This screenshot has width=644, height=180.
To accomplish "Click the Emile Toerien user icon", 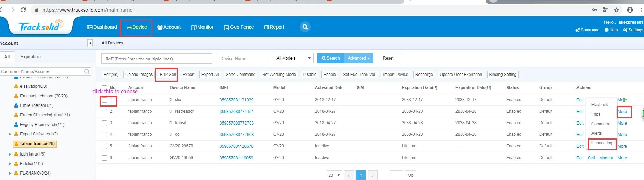I will [x=16, y=105].
